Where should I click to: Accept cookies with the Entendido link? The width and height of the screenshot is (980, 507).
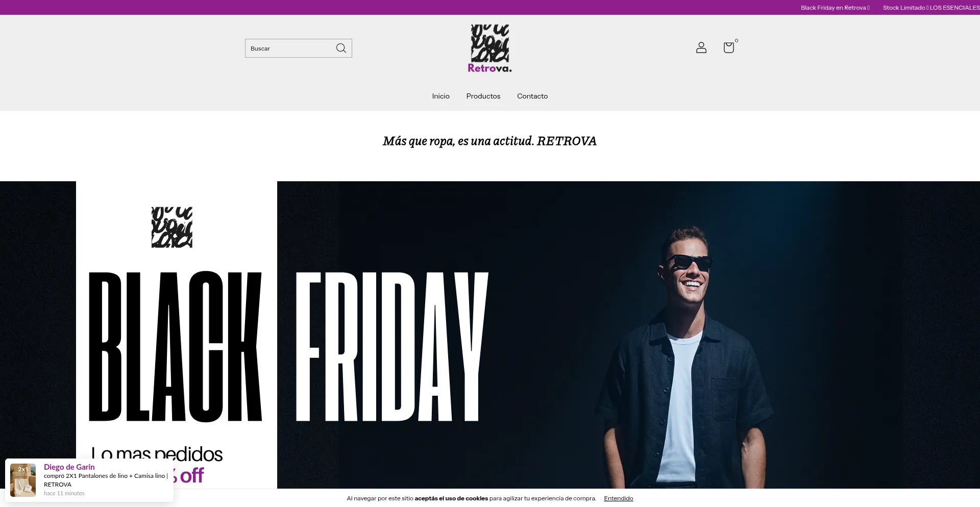pos(618,498)
